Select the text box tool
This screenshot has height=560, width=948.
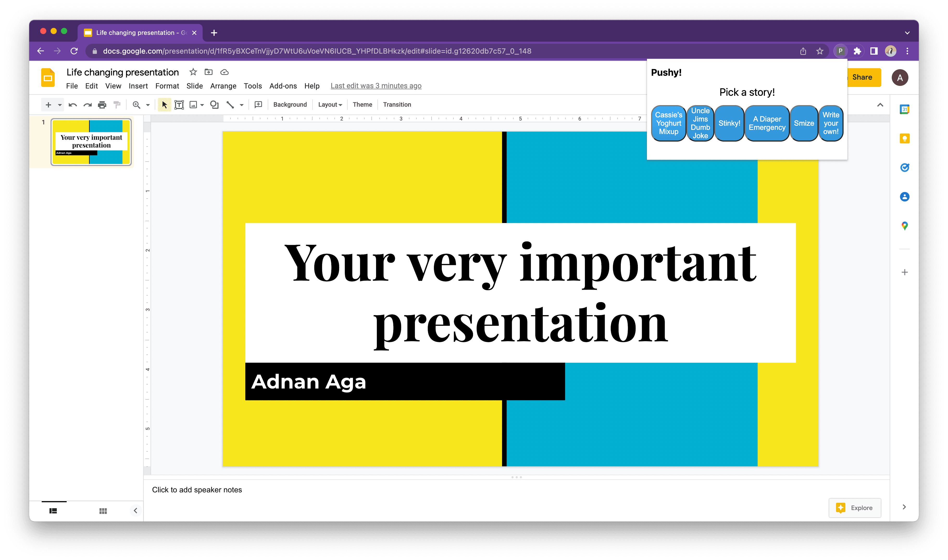point(179,105)
